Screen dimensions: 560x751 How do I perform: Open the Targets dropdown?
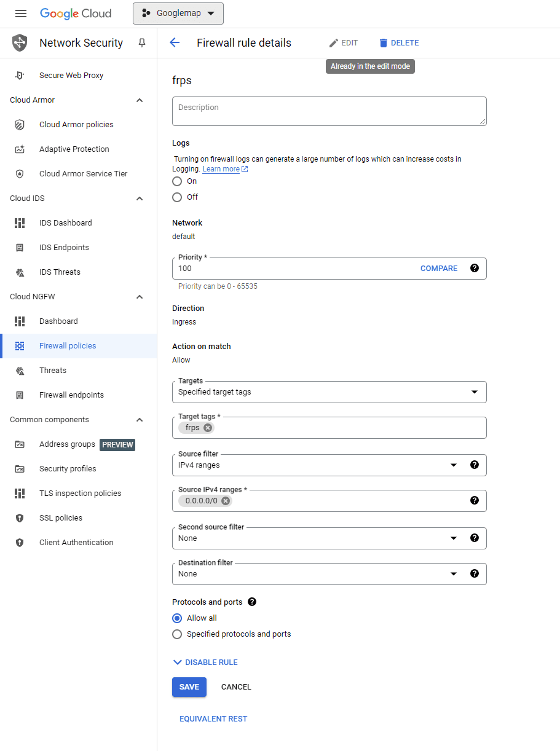coord(474,391)
